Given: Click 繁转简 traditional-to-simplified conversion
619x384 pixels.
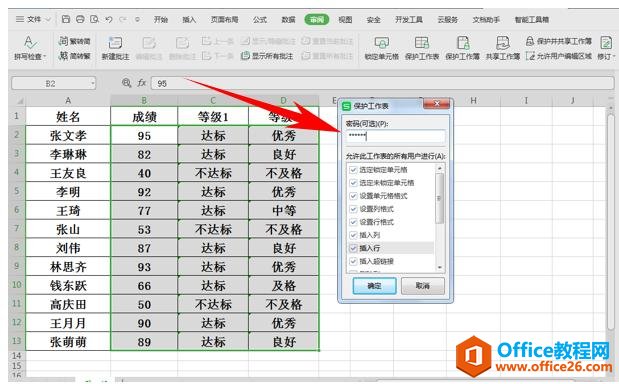Looking at the screenshot, I should pyautogui.click(x=74, y=41).
